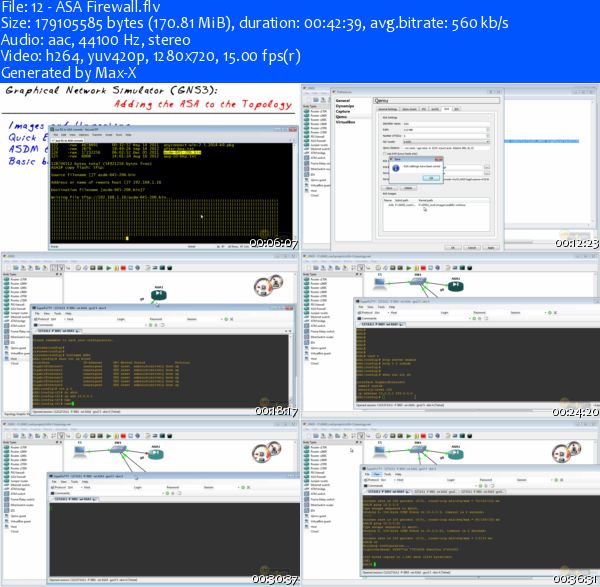Select the C1 computer node in 00:36:31 topology
This screenshot has height=587, width=600.
[380, 452]
